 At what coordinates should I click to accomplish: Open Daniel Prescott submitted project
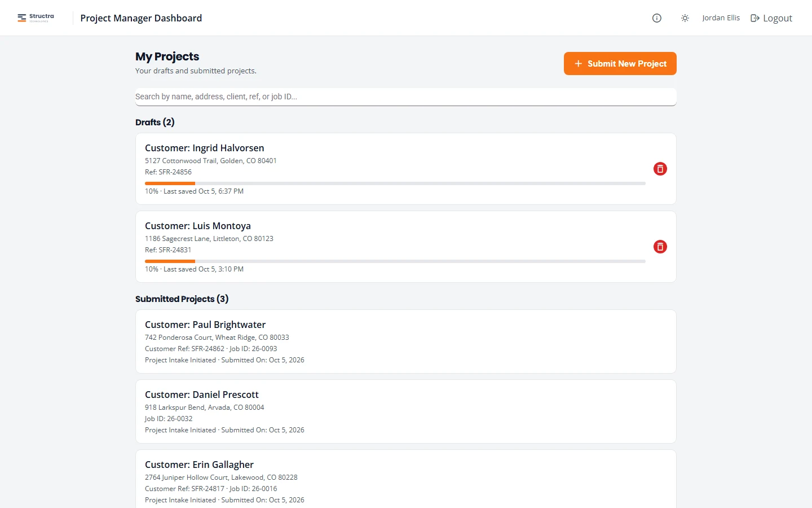406,411
